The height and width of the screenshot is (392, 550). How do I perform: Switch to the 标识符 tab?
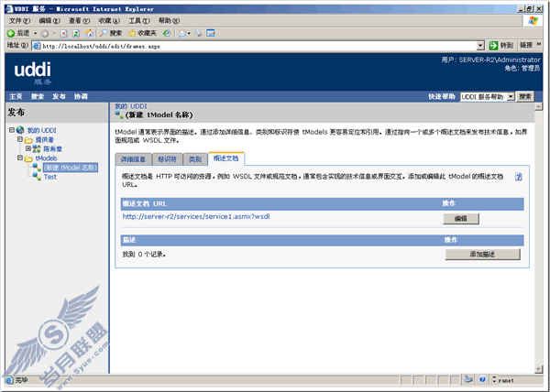coord(168,159)
